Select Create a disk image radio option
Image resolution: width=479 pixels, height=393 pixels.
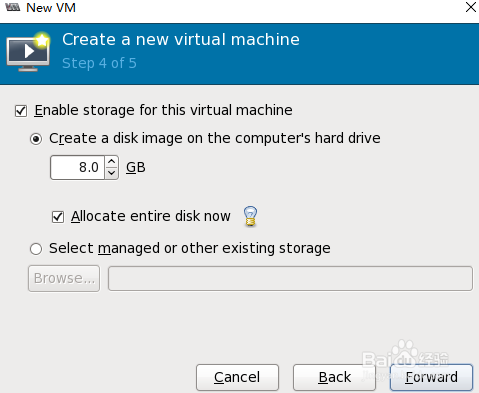pyautogui.click(x=36, y=139)
